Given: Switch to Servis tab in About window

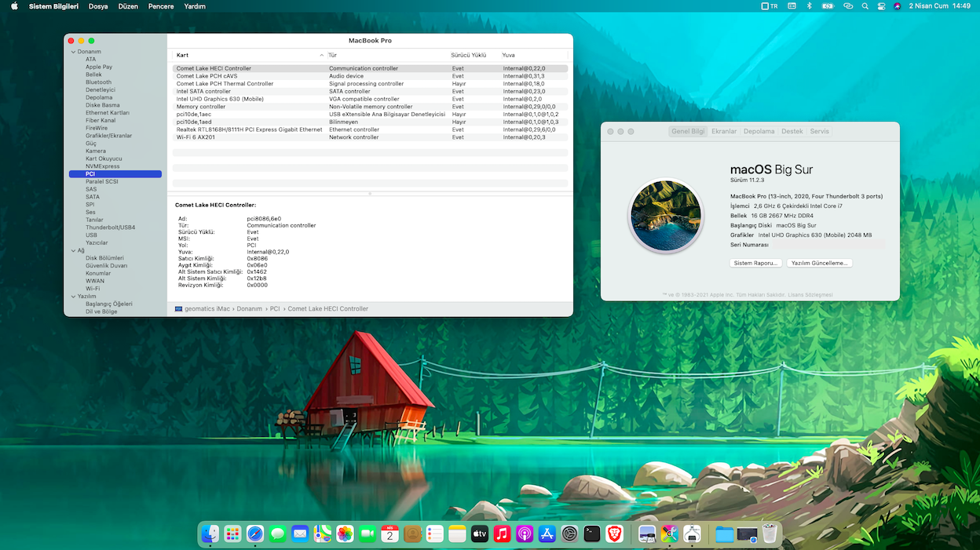Looking at the screenshot, I should [819, 132].
